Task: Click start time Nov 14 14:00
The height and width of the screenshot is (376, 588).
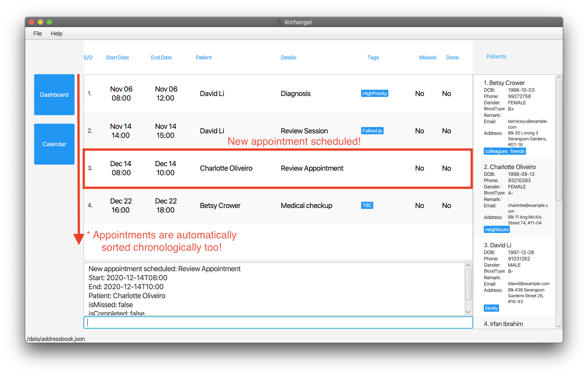Action: point(121,131)
